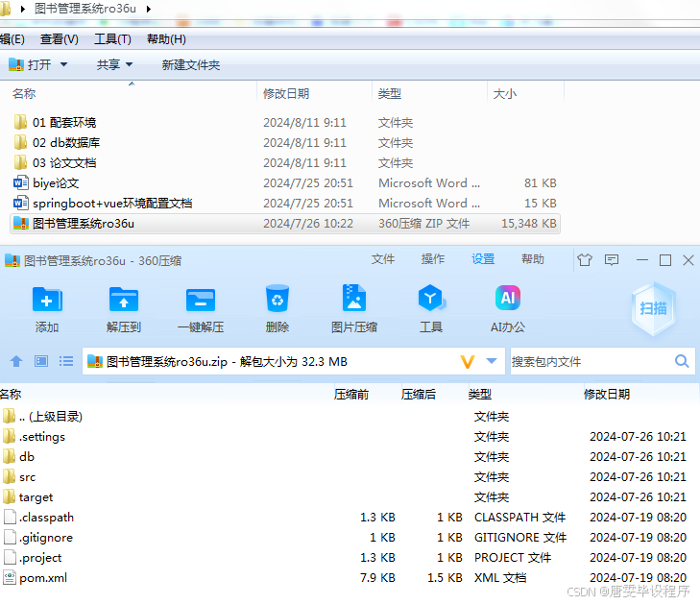Open the 图片压缩 image compression tool

[354, 298]
